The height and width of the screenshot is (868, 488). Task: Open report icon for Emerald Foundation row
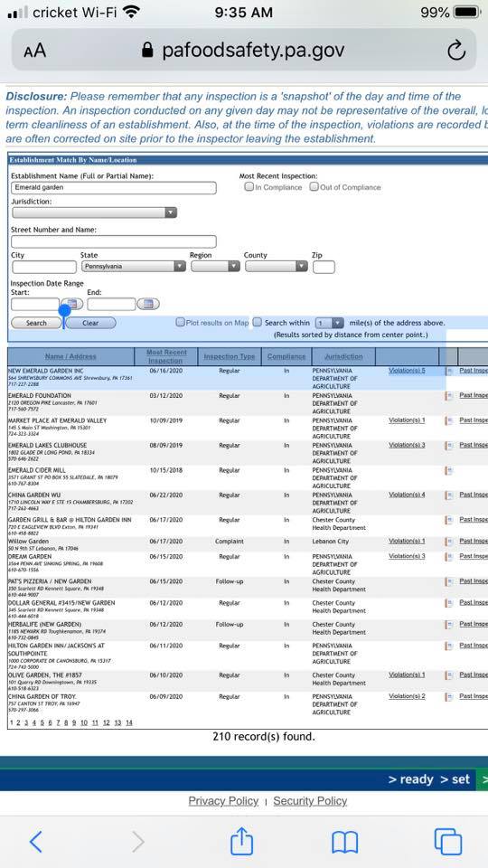[x=449, y=395]
